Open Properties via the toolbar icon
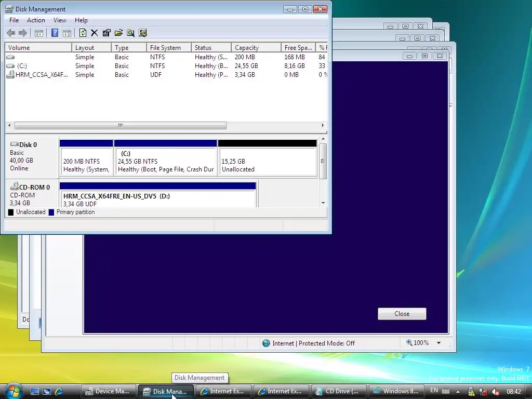This screenshot has width=532, height=399. 107,33
